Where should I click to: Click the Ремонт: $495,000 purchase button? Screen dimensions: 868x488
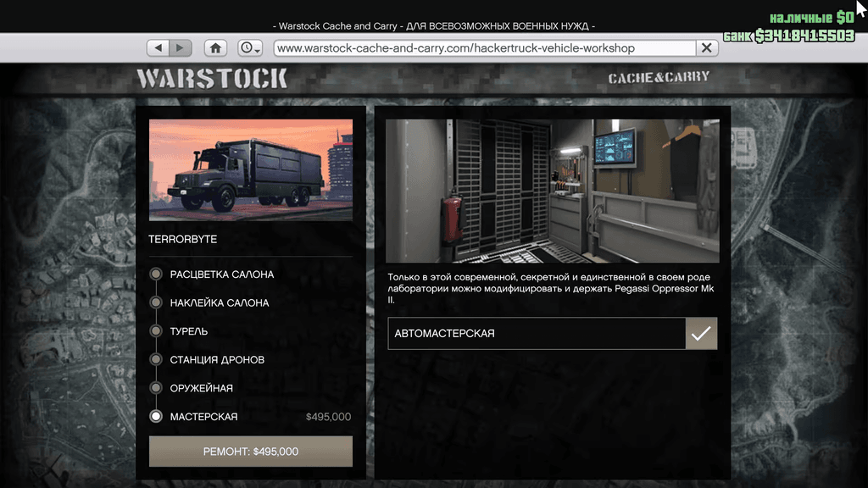tap(251, 452)
